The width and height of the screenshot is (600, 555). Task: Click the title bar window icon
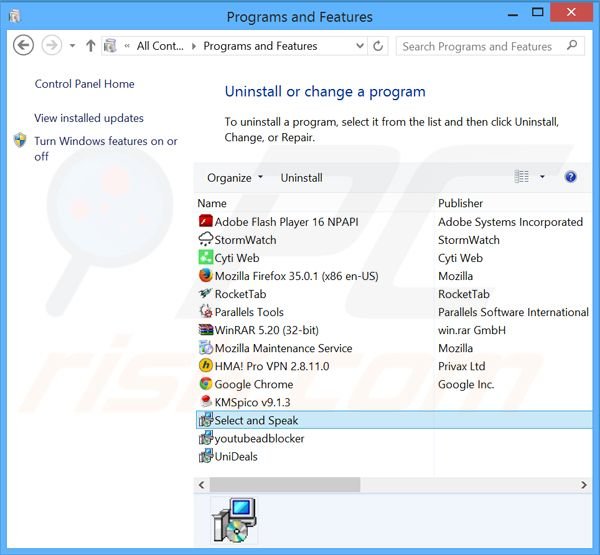pyautogui.click(x=15, y=16)
